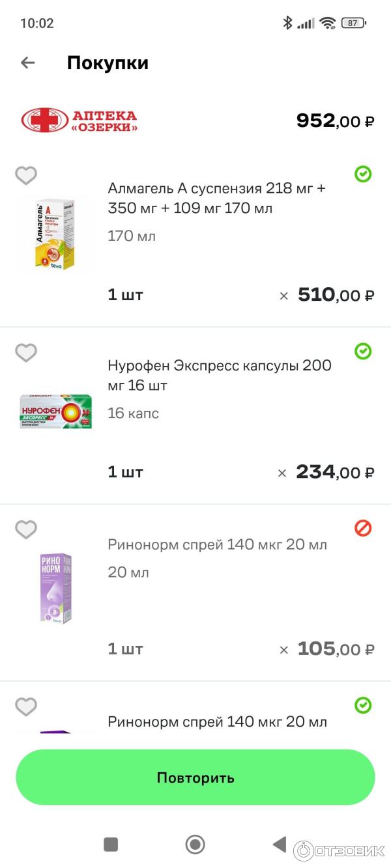
Task: Tap the heart icon on the last Ринонорм item
Action: pyautogui.click(x=26, y=707)
